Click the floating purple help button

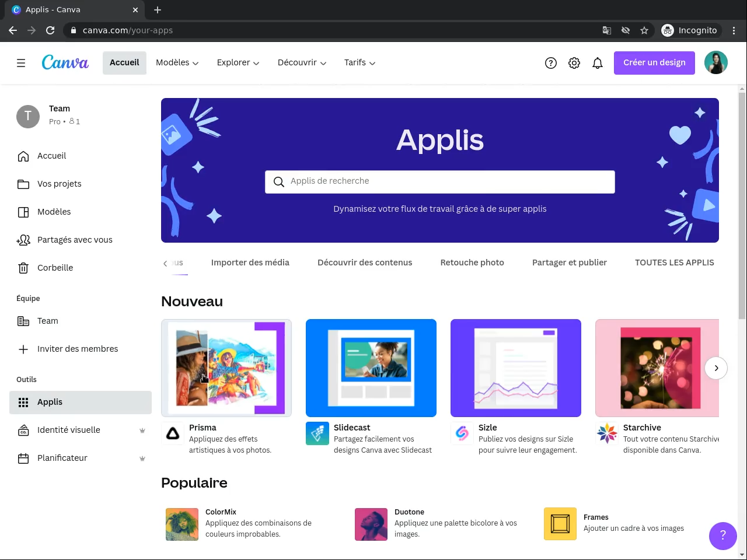tap(723, 536)
